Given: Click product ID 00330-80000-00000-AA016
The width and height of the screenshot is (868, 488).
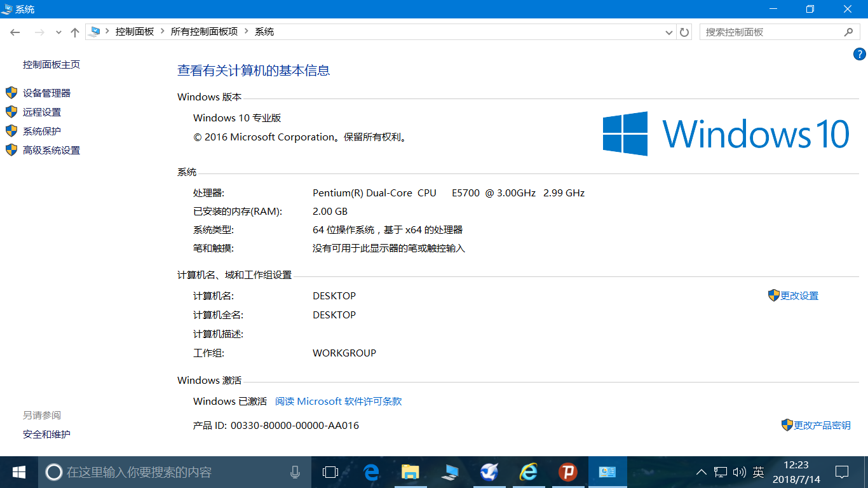Looking at the screenshot, I should pos(295,425).
